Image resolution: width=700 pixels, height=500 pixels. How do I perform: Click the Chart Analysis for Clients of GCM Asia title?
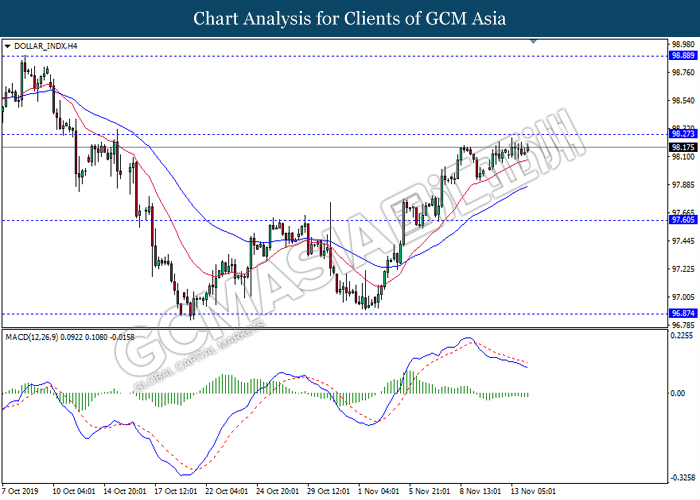(x=350, y=18)
